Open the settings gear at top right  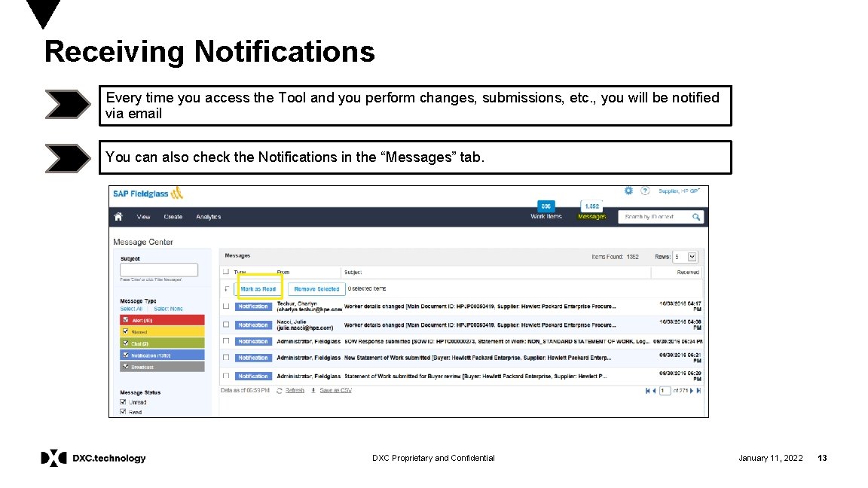[x=628, y=190]
